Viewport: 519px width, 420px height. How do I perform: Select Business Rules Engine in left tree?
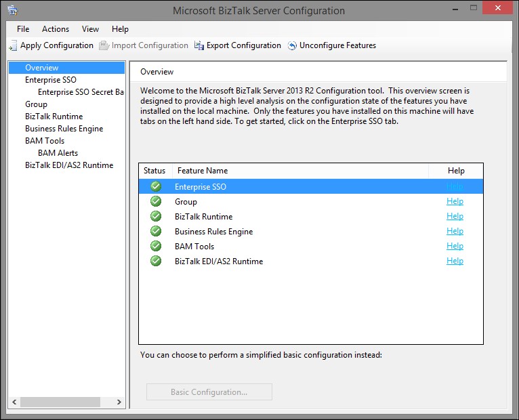[64, 129]
